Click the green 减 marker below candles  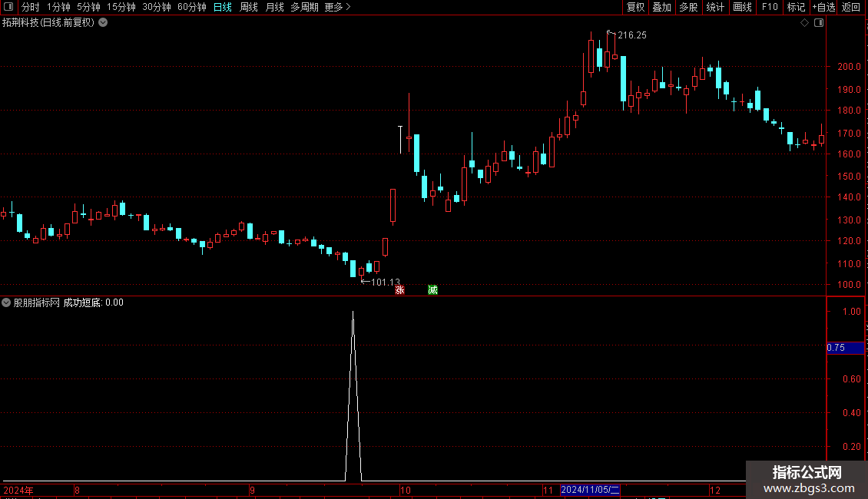click(x=433, y=290)
